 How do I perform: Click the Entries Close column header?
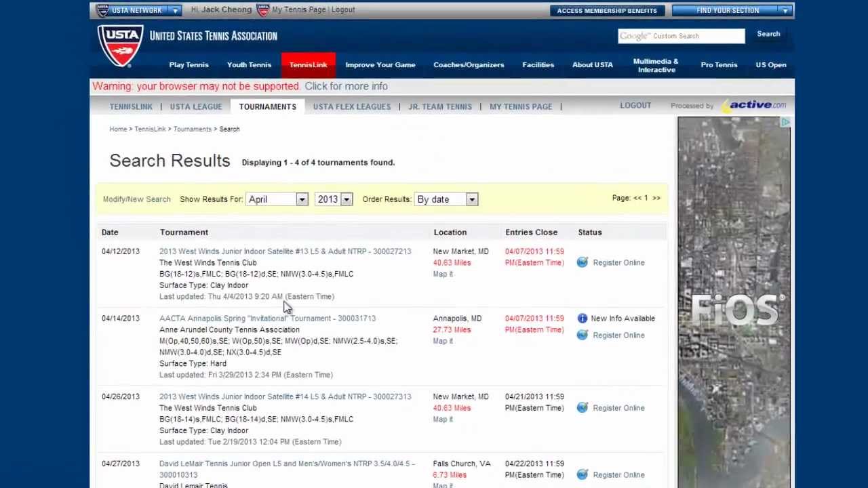coord(531,232)
